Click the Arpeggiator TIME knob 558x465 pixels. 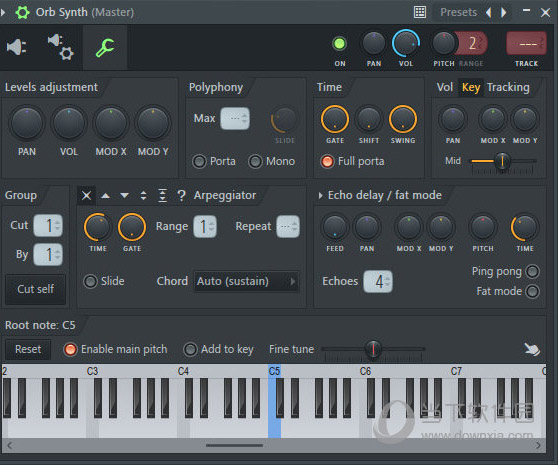[x=98, y=227]
